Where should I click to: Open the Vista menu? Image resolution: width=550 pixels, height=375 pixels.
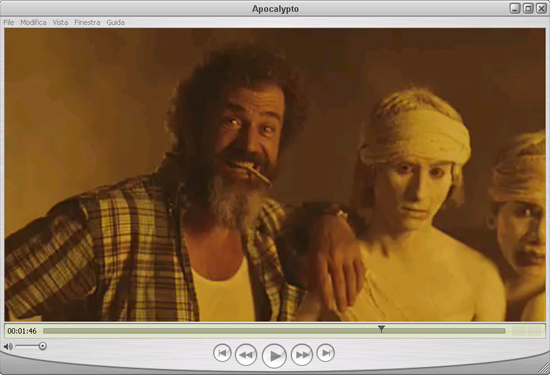pos(60,22)
